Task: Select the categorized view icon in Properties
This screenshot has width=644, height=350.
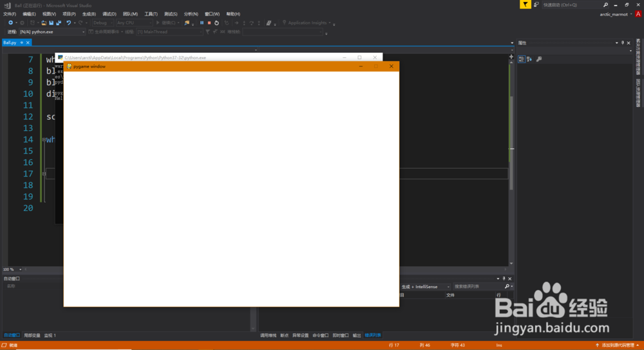Action: pos(522,59)
